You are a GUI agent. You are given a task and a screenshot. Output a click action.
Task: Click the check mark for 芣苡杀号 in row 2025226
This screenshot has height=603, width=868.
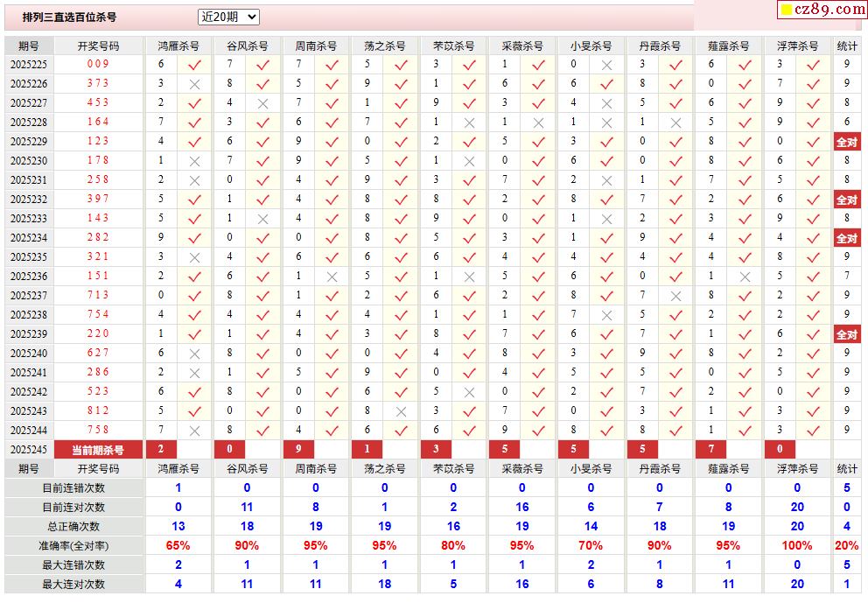click(x=469, y=85)
